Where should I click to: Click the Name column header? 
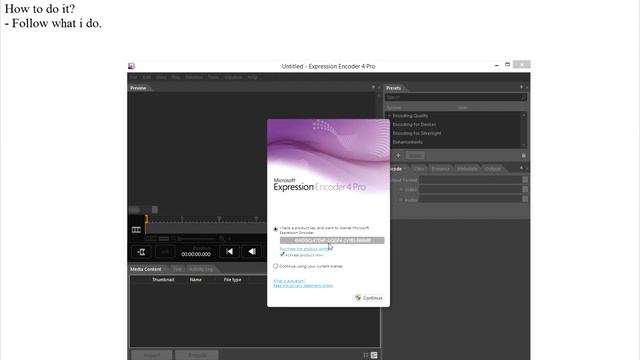(196, 280)
